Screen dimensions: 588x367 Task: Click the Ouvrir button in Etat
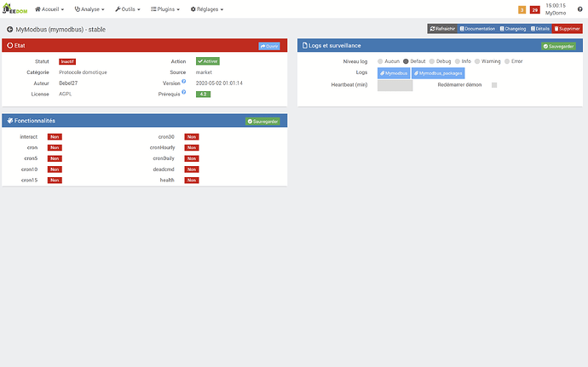click(269, 46)
